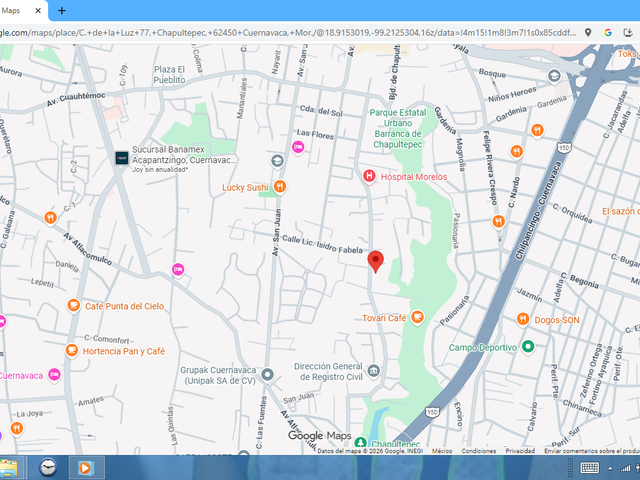Image resolution: width=640 pixels, height=480 pixels.
Task: Click the Lucky Sushi label
Action: click(245, 187)
